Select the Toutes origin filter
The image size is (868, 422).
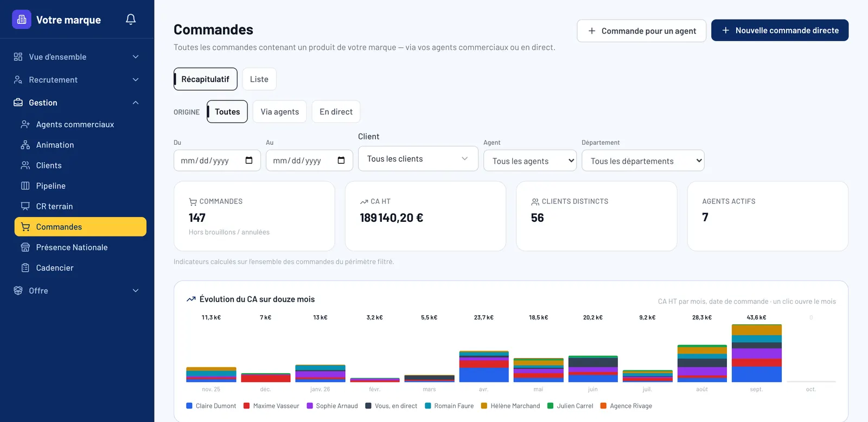[227, 112]
